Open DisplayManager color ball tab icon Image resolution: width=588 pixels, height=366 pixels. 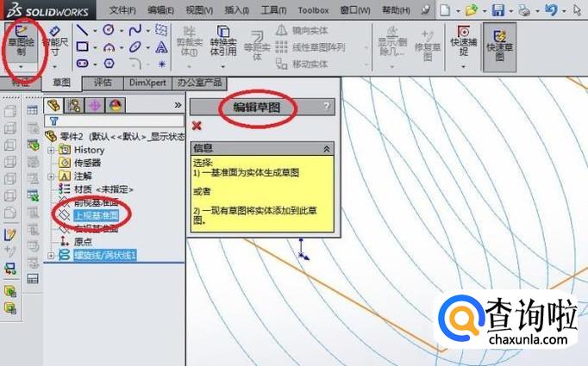[x=116, y=105]
